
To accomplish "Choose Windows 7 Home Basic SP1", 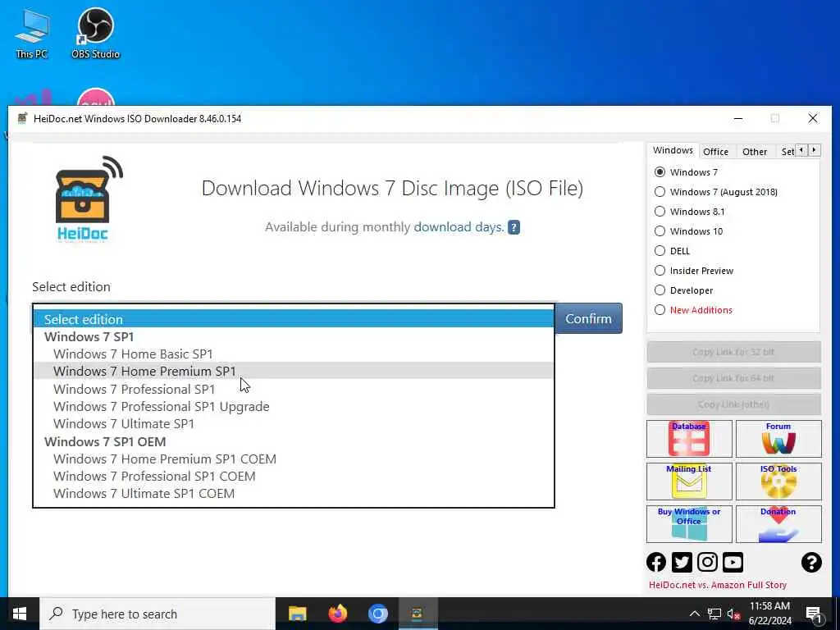I will (x=294, y=354).
